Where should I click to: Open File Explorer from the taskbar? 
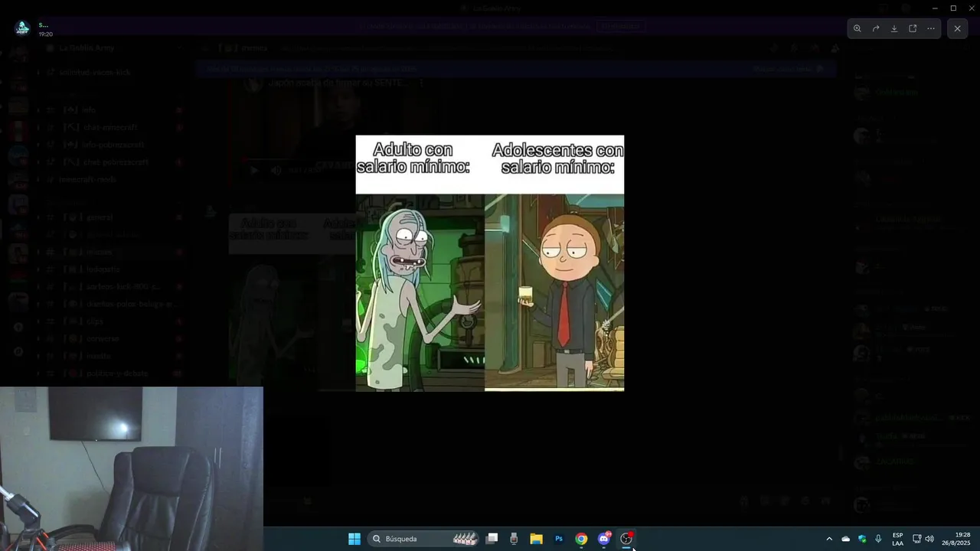537,539
